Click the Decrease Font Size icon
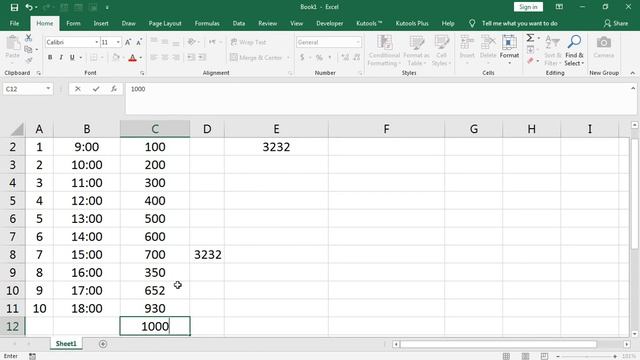 [139, 42]
